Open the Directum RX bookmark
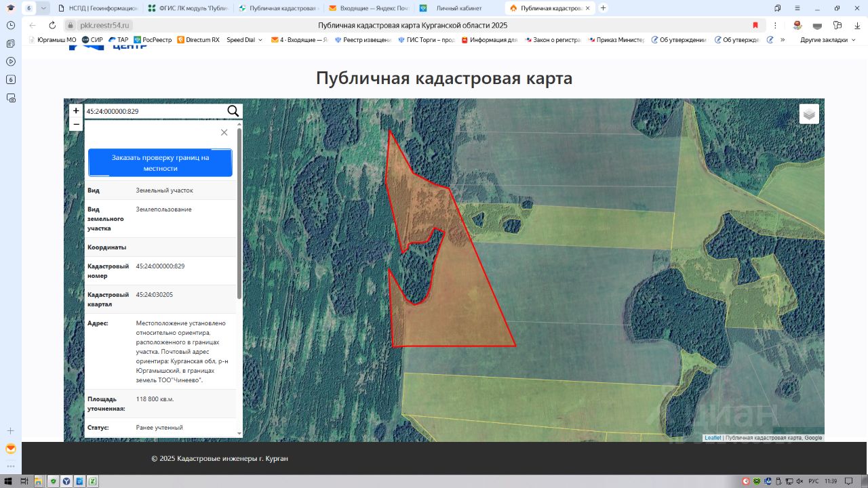This screenshot has width=868, height=488. 198,40
